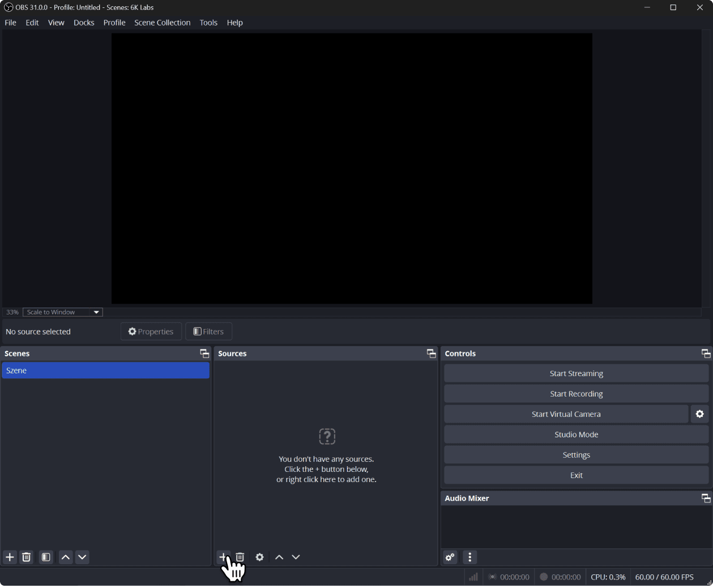Click the CPU: 0.3% status text
This screenshot has width=713, height=588.
608,577
